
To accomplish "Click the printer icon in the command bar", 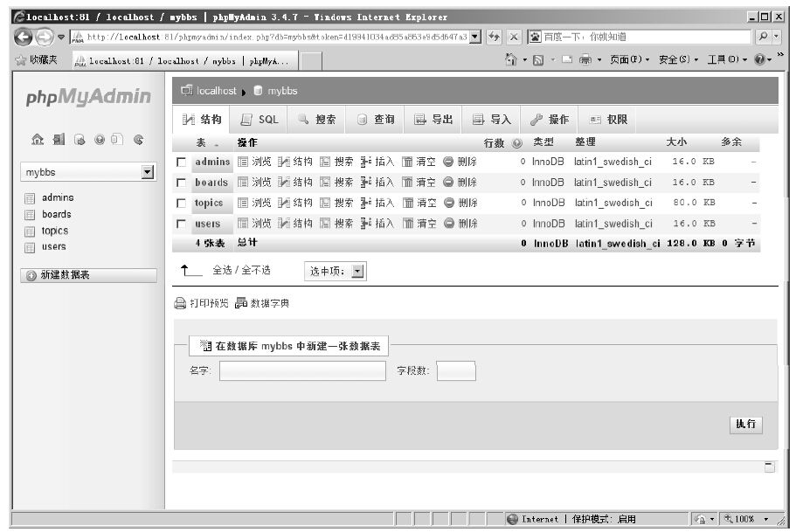I will point(585,60).
